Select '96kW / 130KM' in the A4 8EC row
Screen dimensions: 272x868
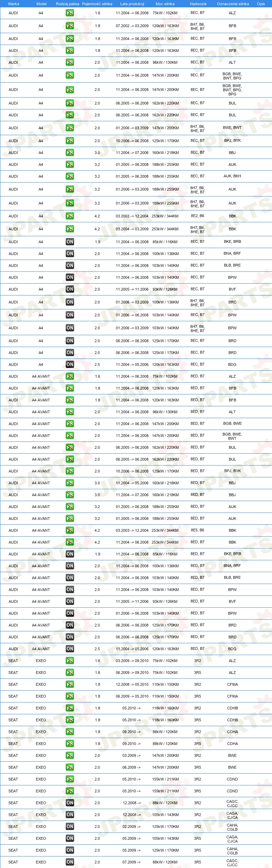165,62
